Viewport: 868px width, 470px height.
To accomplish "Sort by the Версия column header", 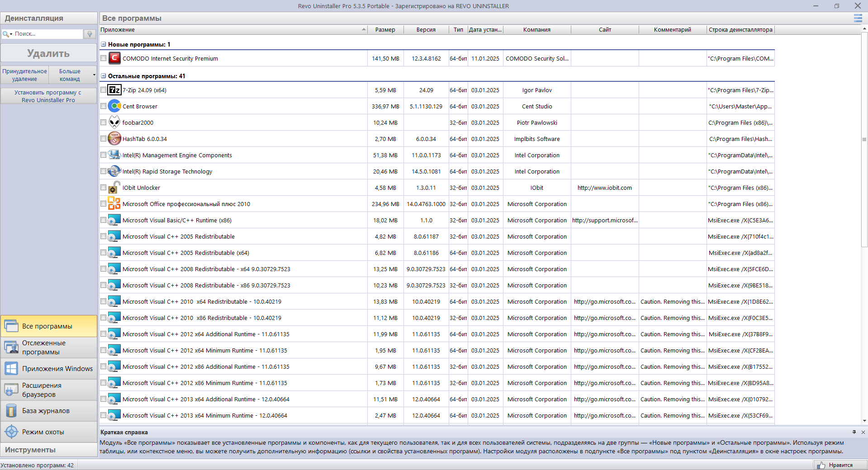I will click(426, 29).
